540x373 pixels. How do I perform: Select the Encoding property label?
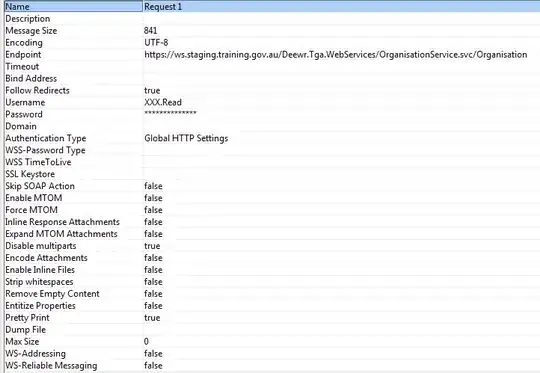24,43
